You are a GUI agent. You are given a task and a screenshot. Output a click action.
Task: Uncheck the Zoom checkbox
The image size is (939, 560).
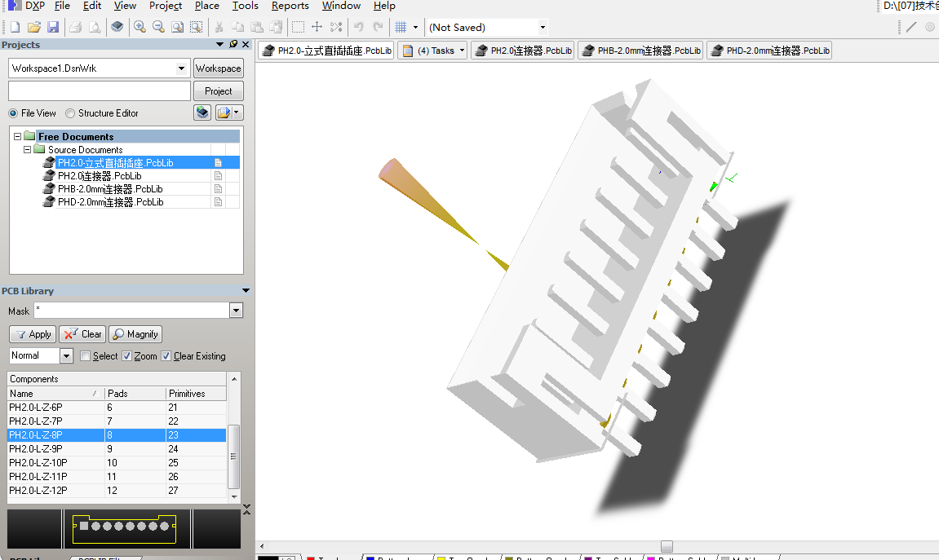(127, 356)
